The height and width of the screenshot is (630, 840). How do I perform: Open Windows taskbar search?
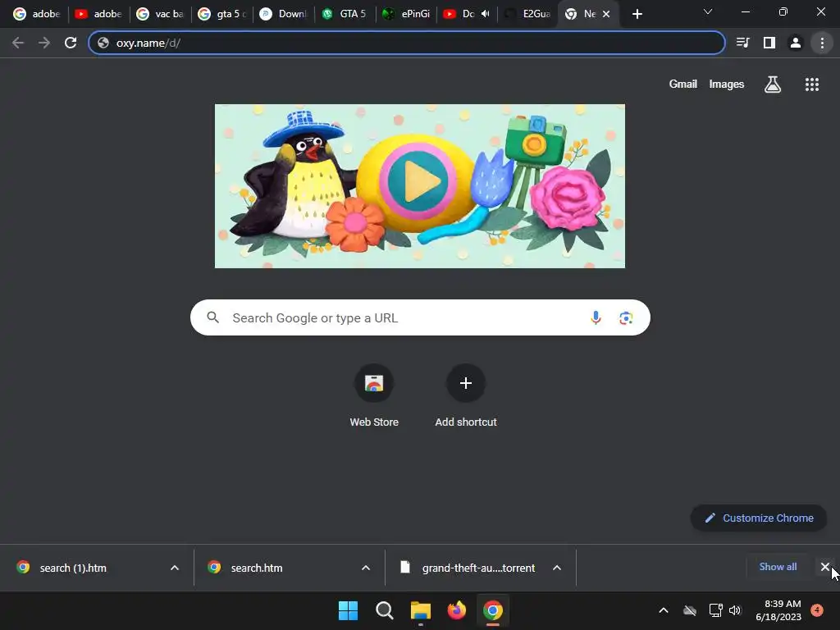pyautogui.click(x=384, y=610)
